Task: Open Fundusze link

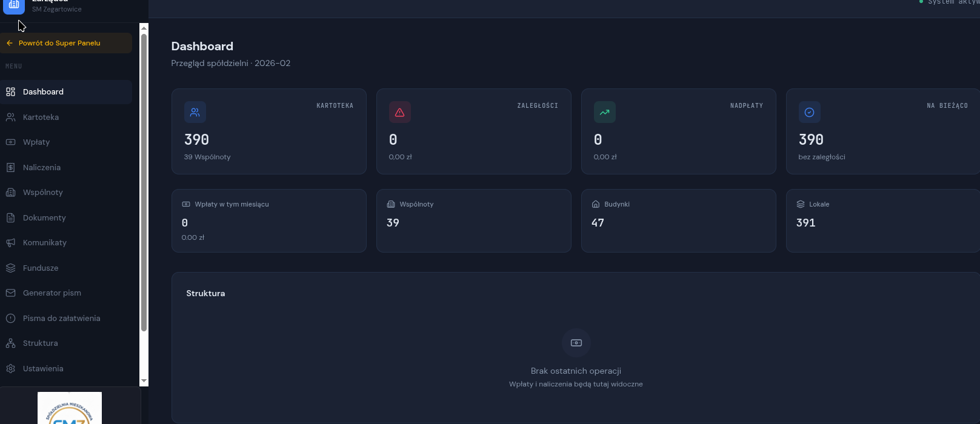Action: pyautogui.click(x=66, y=268)
